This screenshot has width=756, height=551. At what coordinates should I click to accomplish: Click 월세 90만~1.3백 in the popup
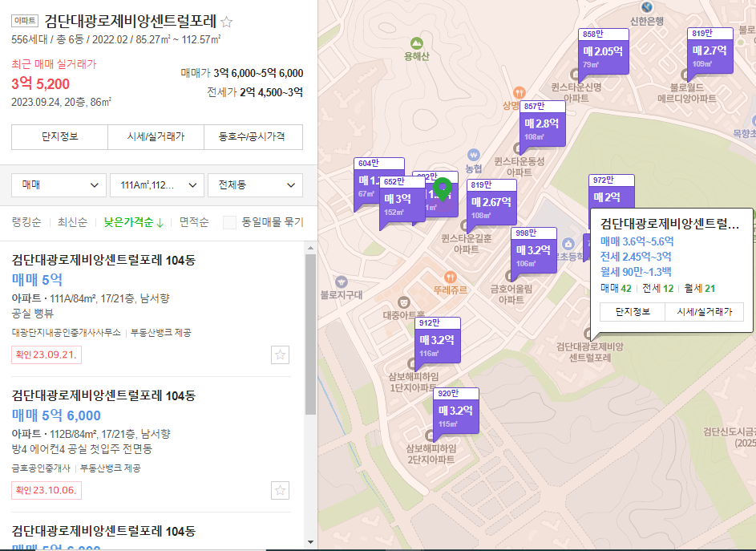point(636,272)
